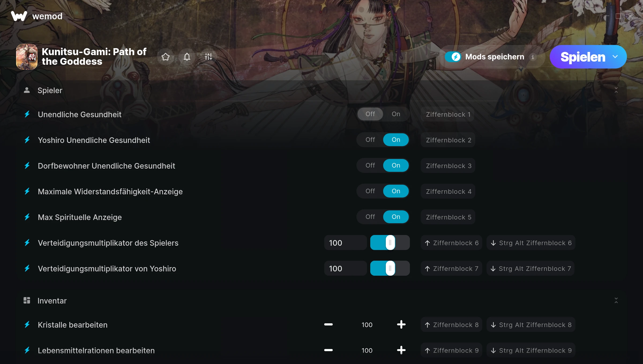Click the favorite star icon

coord(166,57)
